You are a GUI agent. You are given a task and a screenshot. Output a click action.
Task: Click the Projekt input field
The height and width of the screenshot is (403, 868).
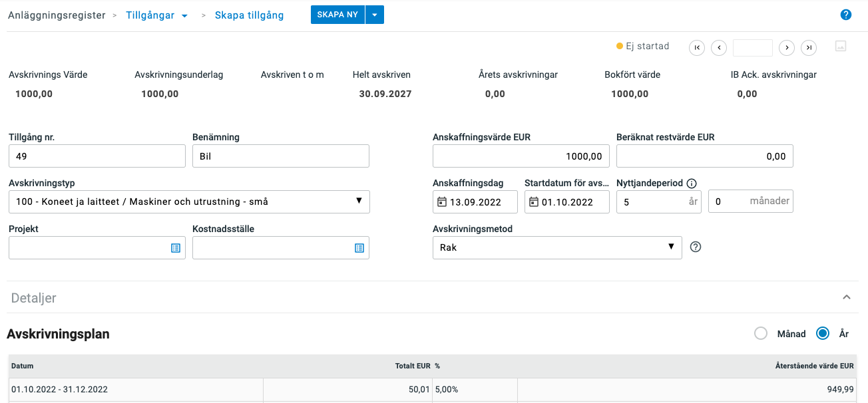tap(97, 247)
